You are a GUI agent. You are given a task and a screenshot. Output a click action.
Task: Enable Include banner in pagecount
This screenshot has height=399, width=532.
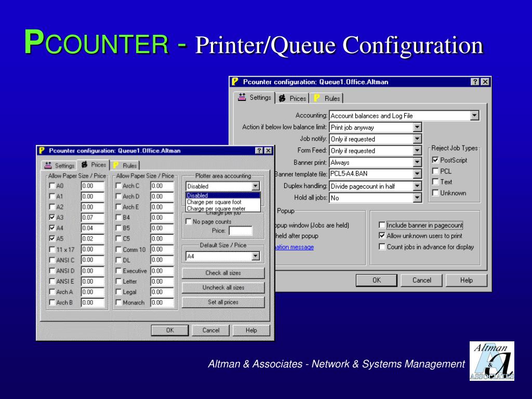point(382,225)
